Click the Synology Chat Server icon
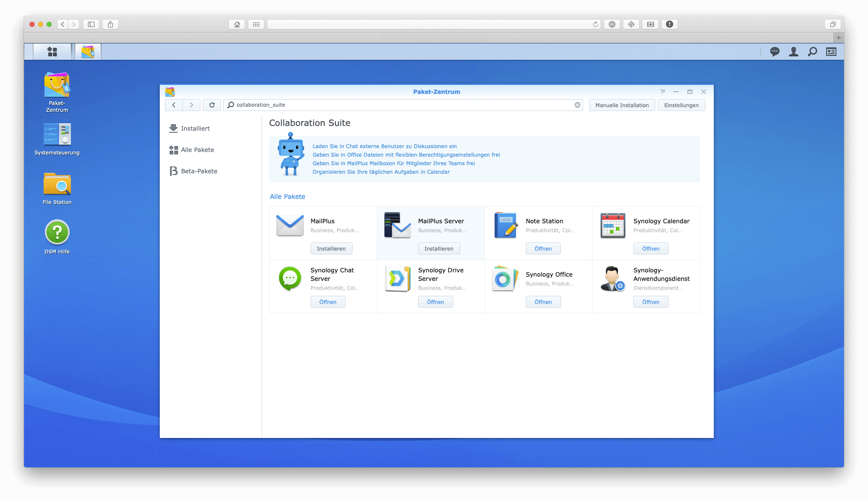Image resolution: width=868 pixels, height=499 pixels. click(x=290, y=278)
